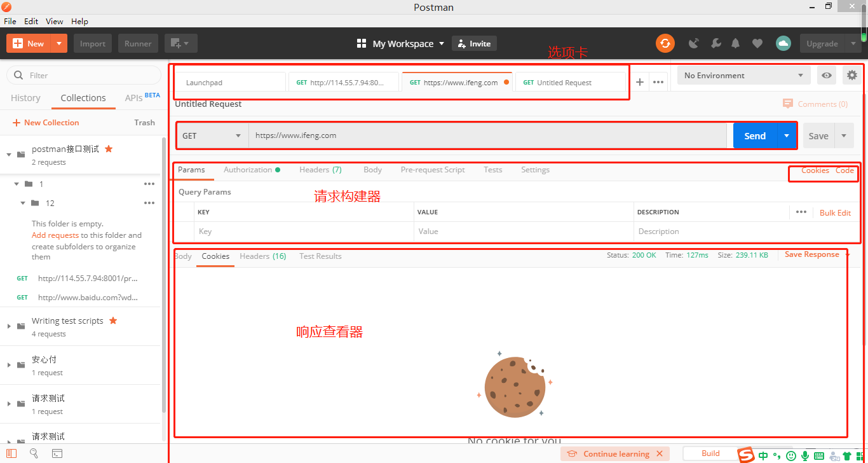The width and height of the screenshot is (868, 463).
Task: Open the wrench settings icon
Action: 715,43
